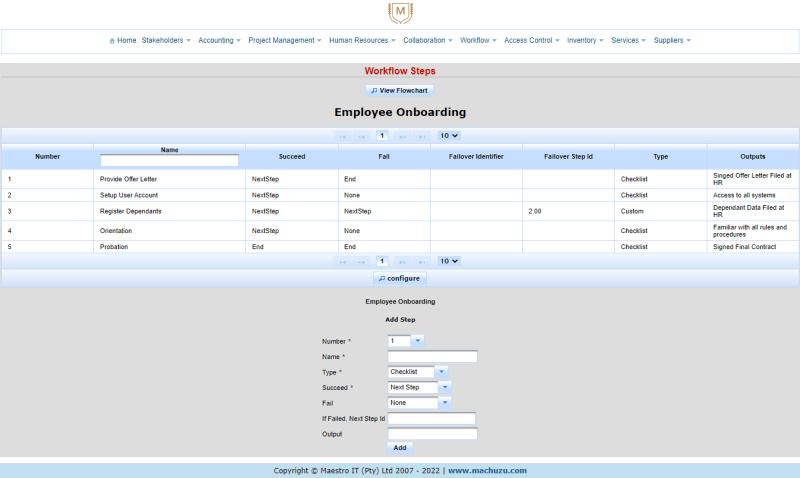Open the Workflow menu

coord(477,41)
